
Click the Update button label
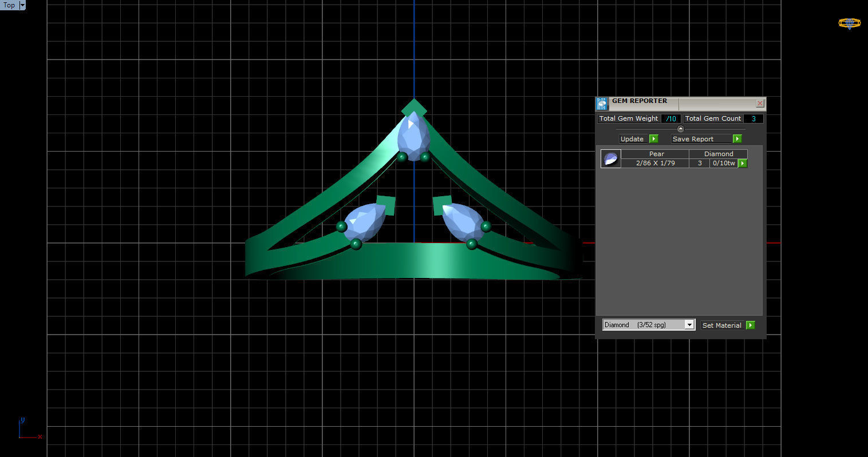coord(632,139)
